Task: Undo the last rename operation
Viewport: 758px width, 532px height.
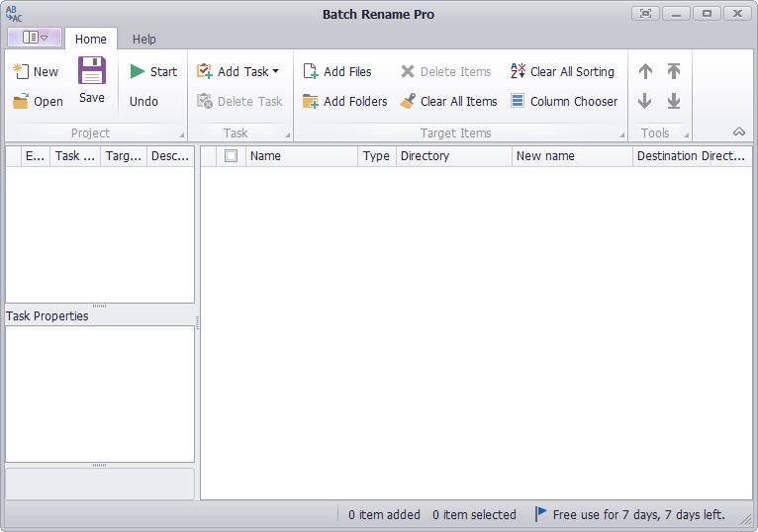Action: [143, 102]
